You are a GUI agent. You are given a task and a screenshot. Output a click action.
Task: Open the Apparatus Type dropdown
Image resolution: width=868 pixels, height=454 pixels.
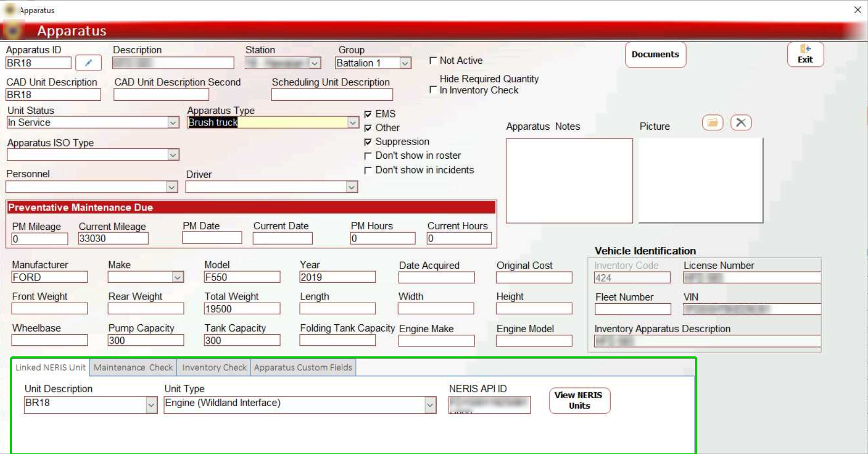[x=353, y=122]
